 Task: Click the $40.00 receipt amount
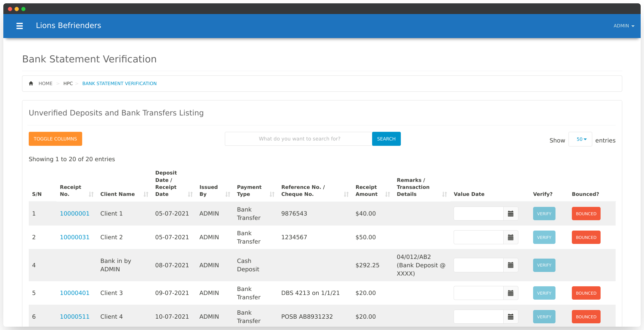365,214
